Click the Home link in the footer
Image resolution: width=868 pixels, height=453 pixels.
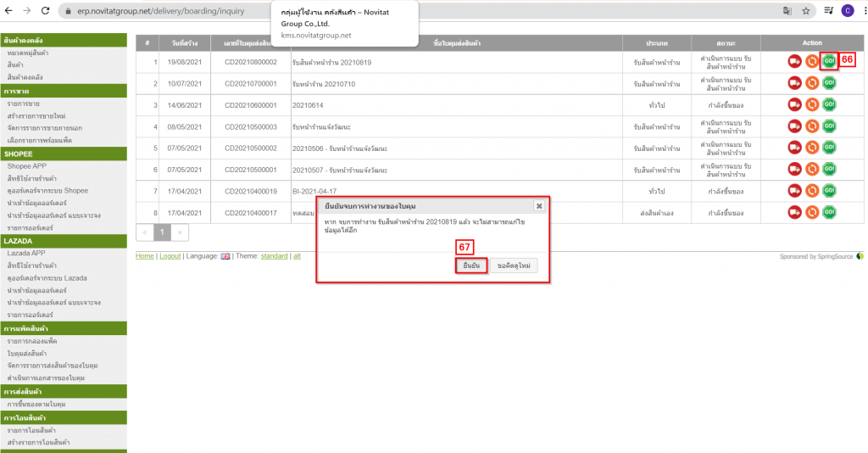click(x=145, y=256)
